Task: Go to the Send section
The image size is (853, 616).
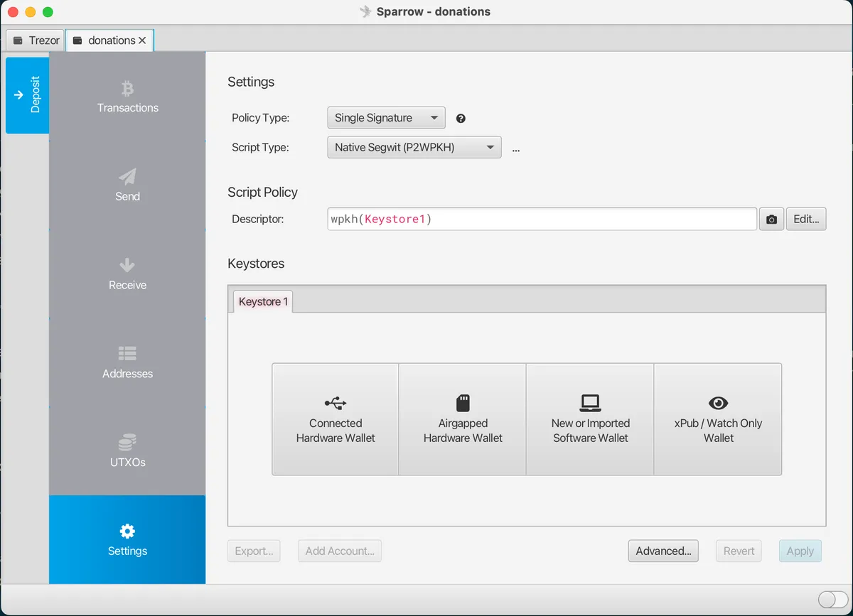Action: pyautogui.click(x=127, y=185)
